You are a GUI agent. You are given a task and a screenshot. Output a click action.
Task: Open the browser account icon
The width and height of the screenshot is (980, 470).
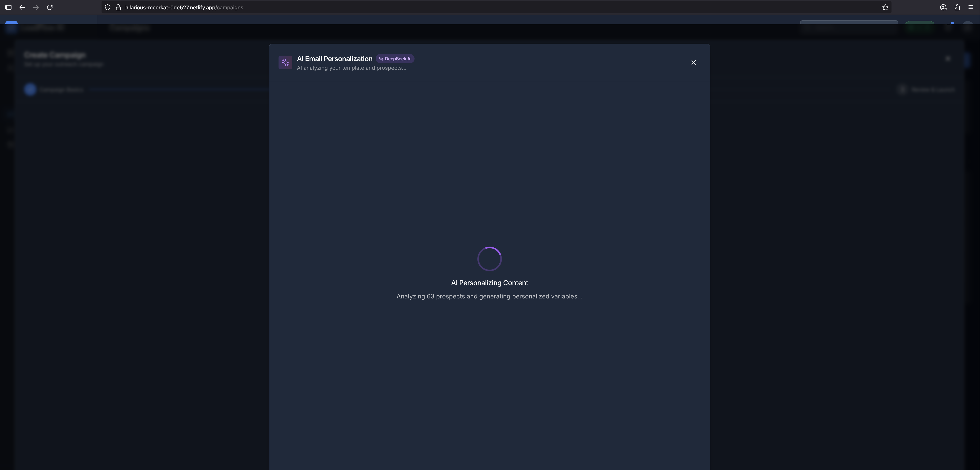pos(943,7)
